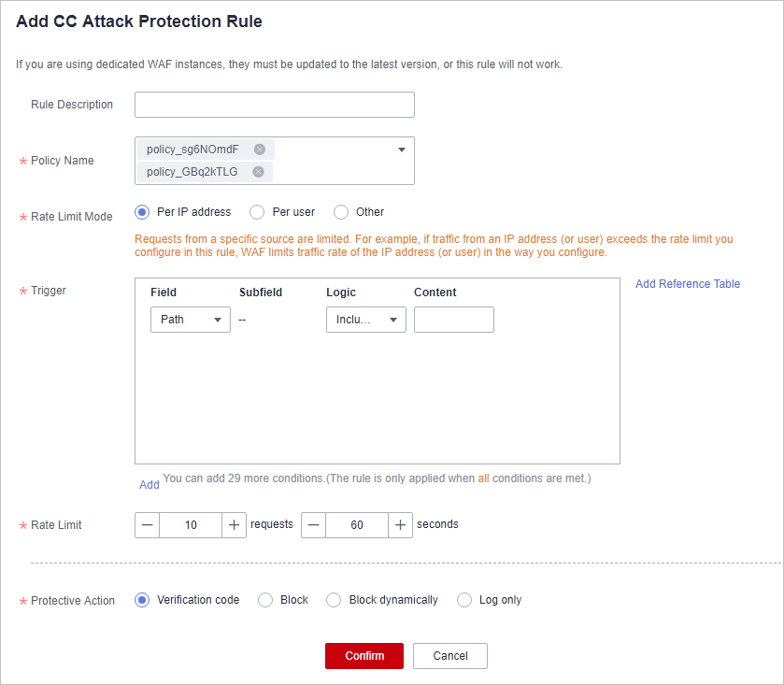The width and height of the screenshot is (784, 685).
Task: Increase the requests count with the plus button
Action: (x=234, y=525)
